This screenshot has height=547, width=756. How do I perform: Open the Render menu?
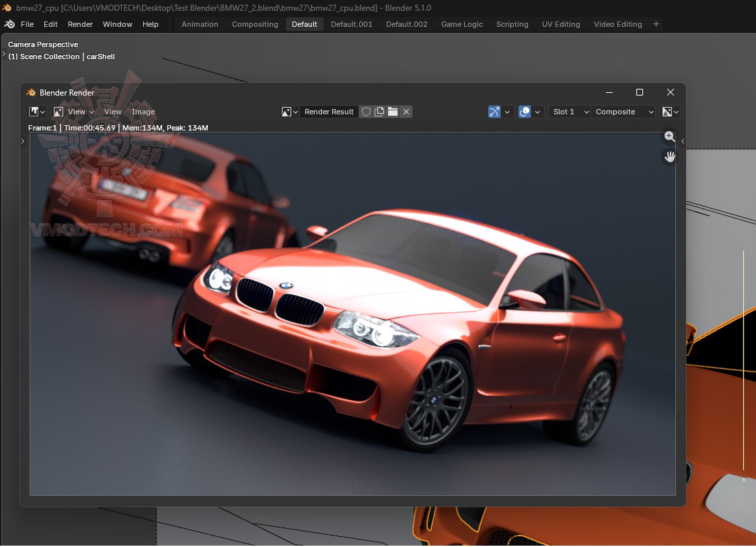(80, 24)
